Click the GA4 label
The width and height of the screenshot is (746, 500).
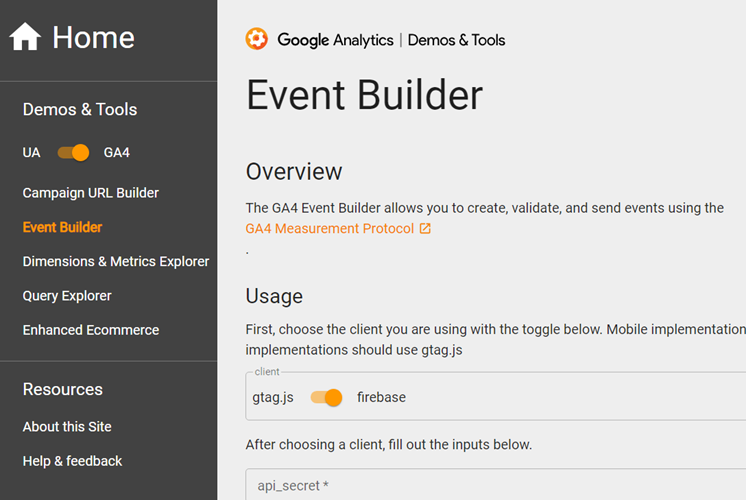point(117,153)
